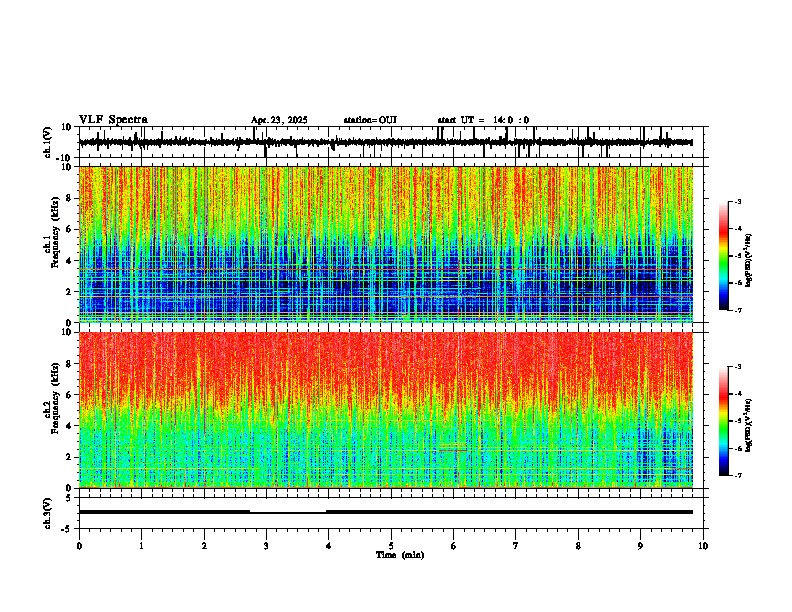This screenshot has height=612, width=792.
Task: Click the time axis tick label '1'
Action: coord(141,546)
